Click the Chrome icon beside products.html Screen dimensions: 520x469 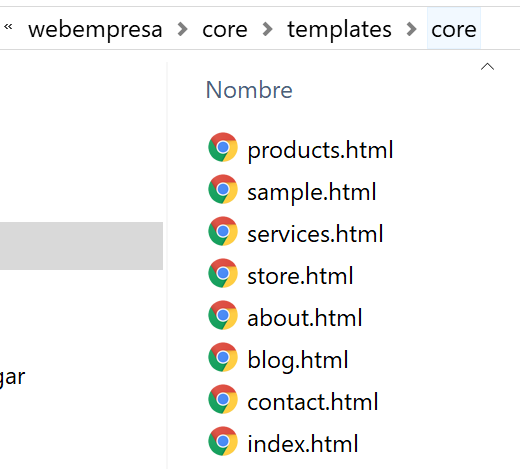[x=223, y=147]
